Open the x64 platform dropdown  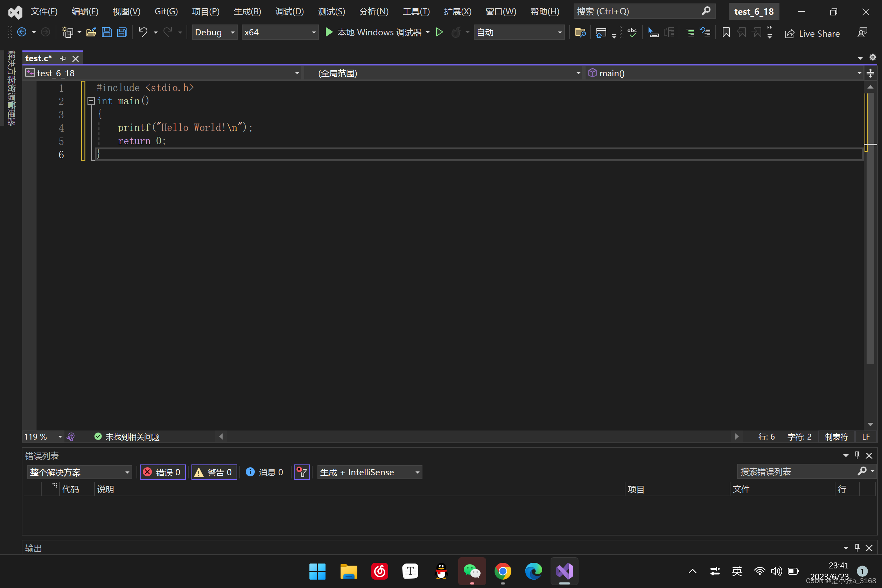pos(280,33)
